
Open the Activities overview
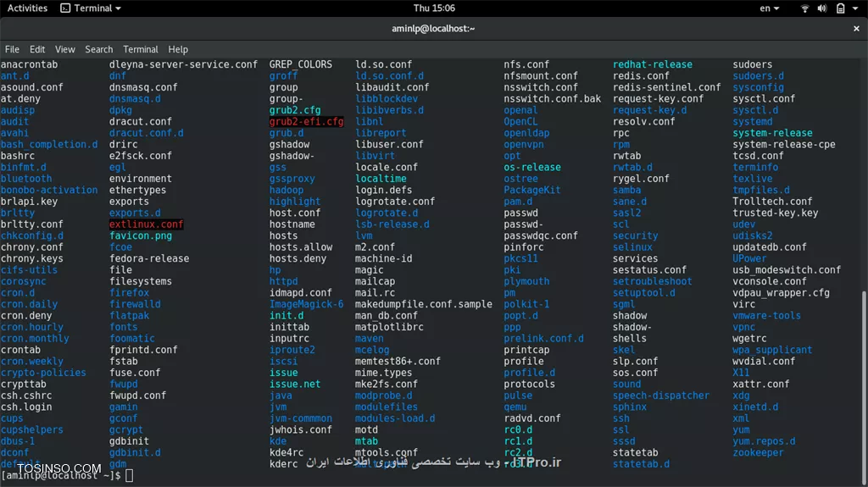point(27,8)
